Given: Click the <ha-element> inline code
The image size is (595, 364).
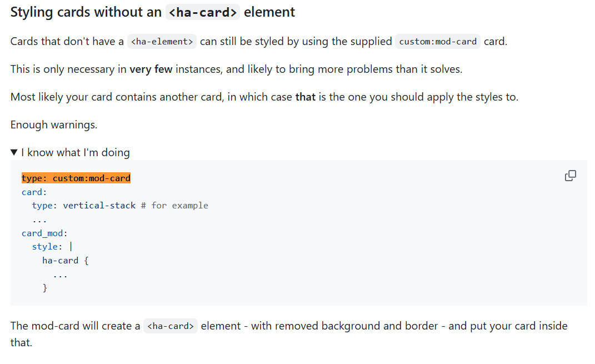Looking at the screenshot, I should click(162, 42).
